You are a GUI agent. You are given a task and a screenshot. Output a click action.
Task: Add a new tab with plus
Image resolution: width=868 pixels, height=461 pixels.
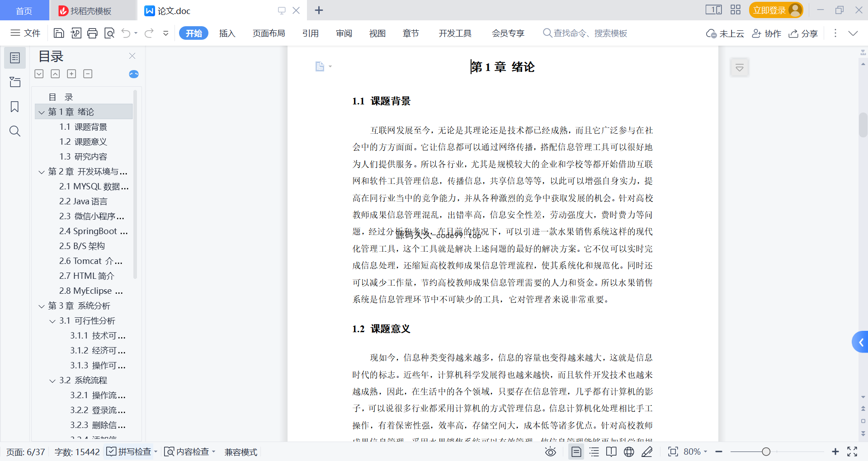tap(319, 10)
